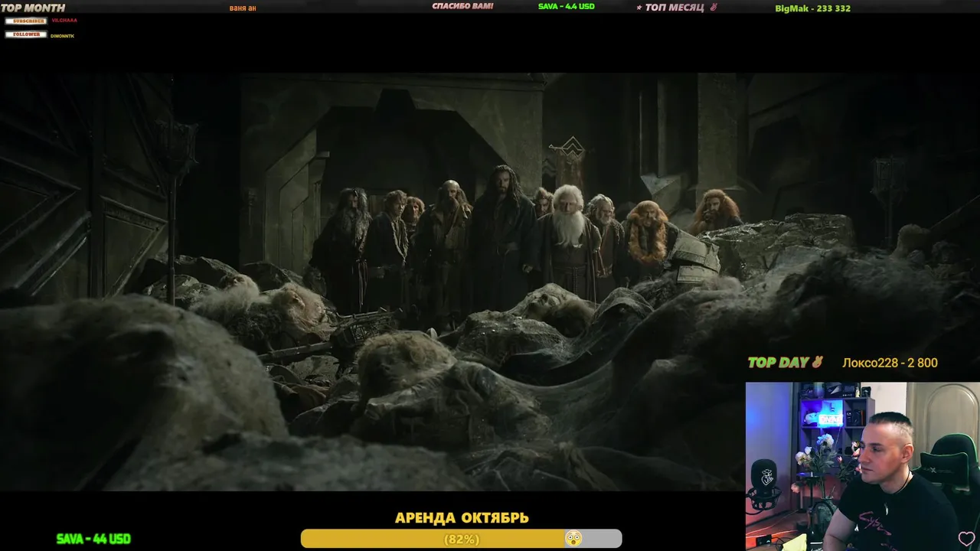The width and height of the screenshot is (980, 551).
Task: Click the heart icon on the webcam
Action: click(966, 539)
